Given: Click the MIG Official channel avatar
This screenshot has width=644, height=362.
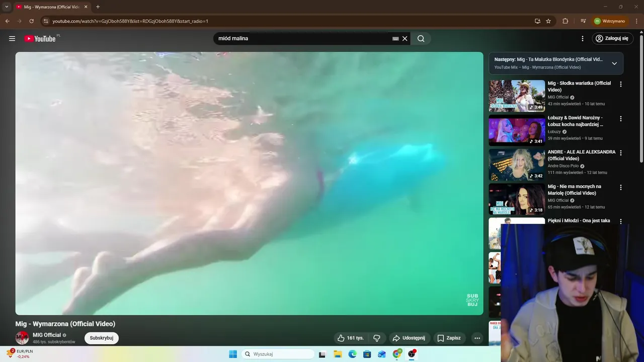Looking at the screenshot, I should coord(22,338).
